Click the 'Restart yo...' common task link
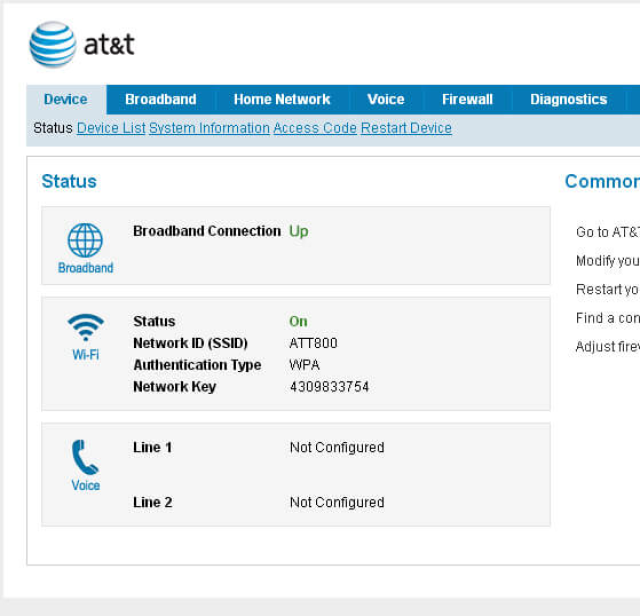Image resolution: width=640 pixels, height=616 pixels. (x=607, y=289)
